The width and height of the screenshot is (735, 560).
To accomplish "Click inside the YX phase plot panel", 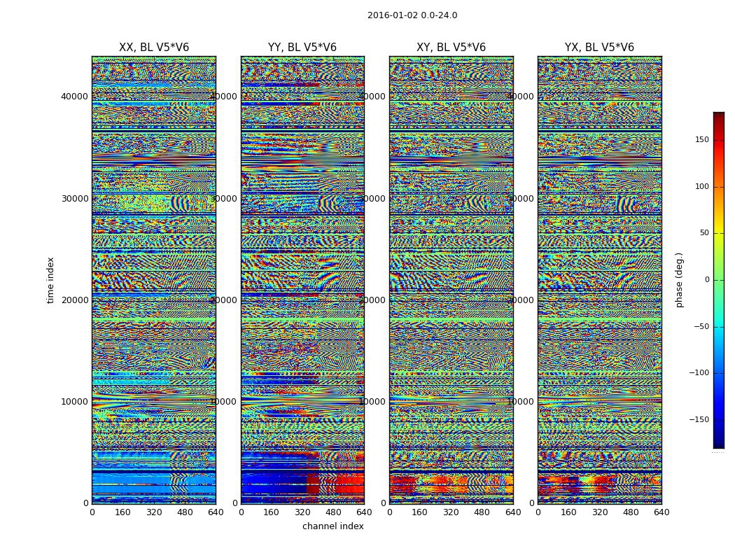I will tap(600, 280).
